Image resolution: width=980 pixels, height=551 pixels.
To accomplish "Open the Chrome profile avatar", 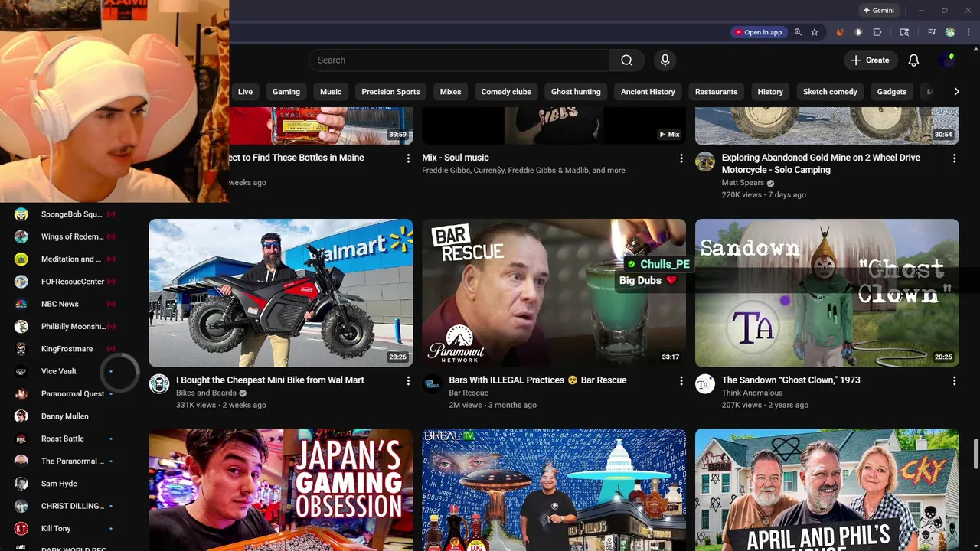I will [950, 32].
